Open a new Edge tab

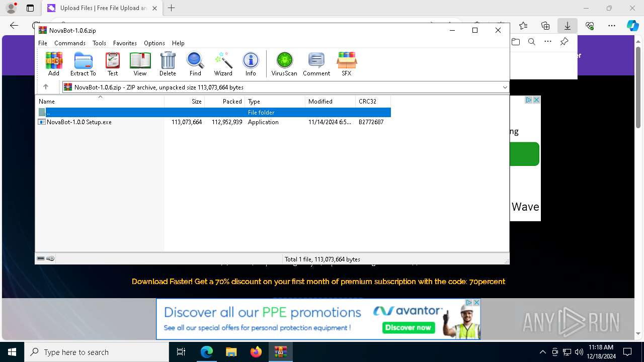click(x=172, y=8)
